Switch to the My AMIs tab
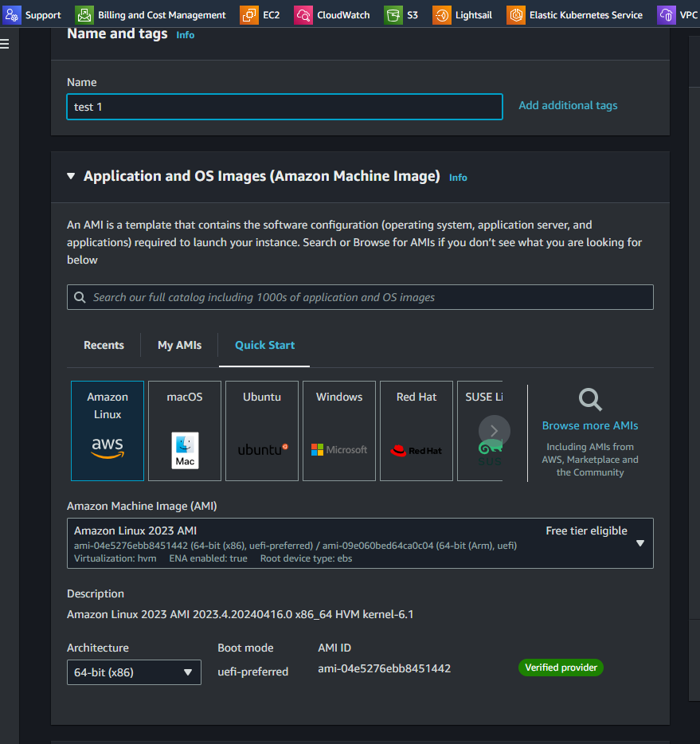 coord(179,345)
